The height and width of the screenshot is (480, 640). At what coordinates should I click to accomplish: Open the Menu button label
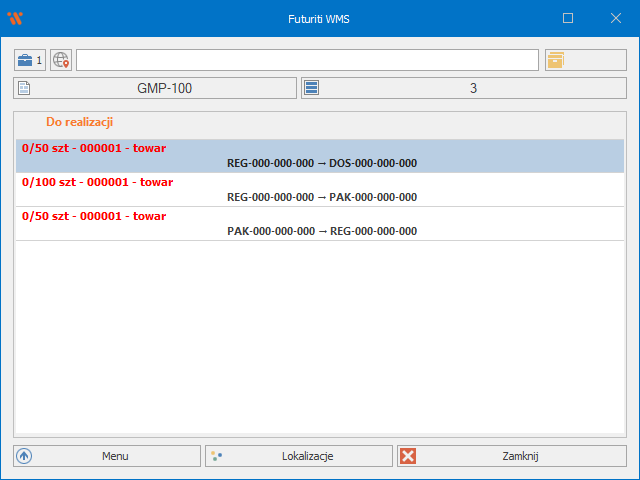(115, 456)
